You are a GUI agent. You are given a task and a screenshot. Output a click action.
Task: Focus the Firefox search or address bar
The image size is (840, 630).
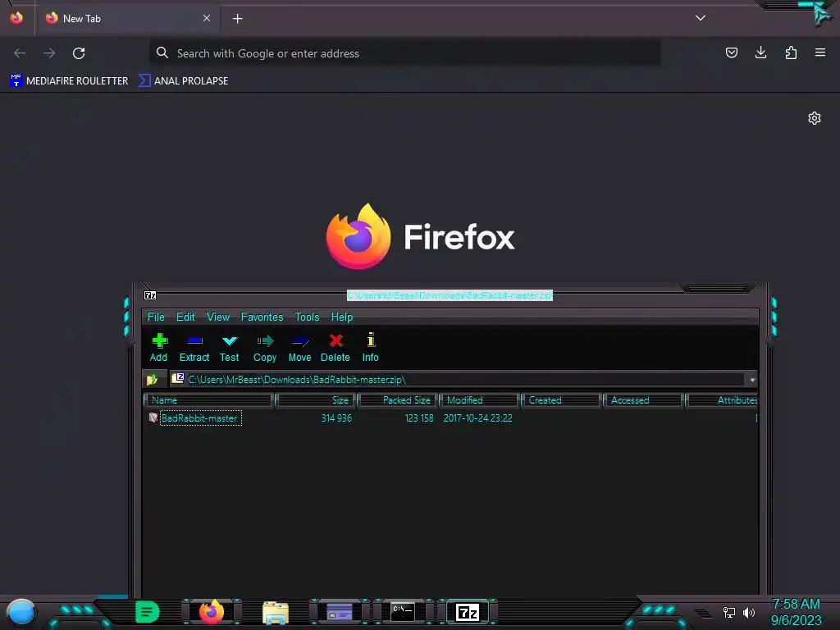tap(405, 53)
